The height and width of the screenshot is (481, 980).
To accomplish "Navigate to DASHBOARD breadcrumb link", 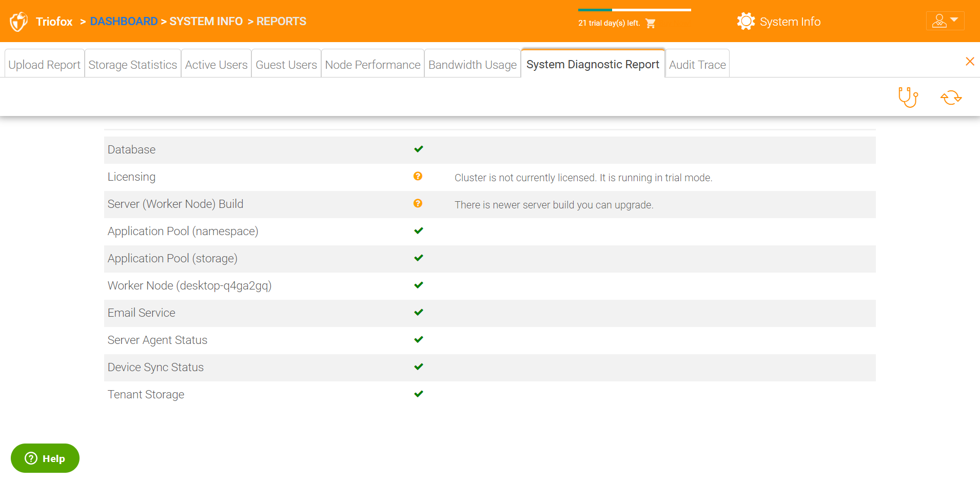I will tap(124, 22).
